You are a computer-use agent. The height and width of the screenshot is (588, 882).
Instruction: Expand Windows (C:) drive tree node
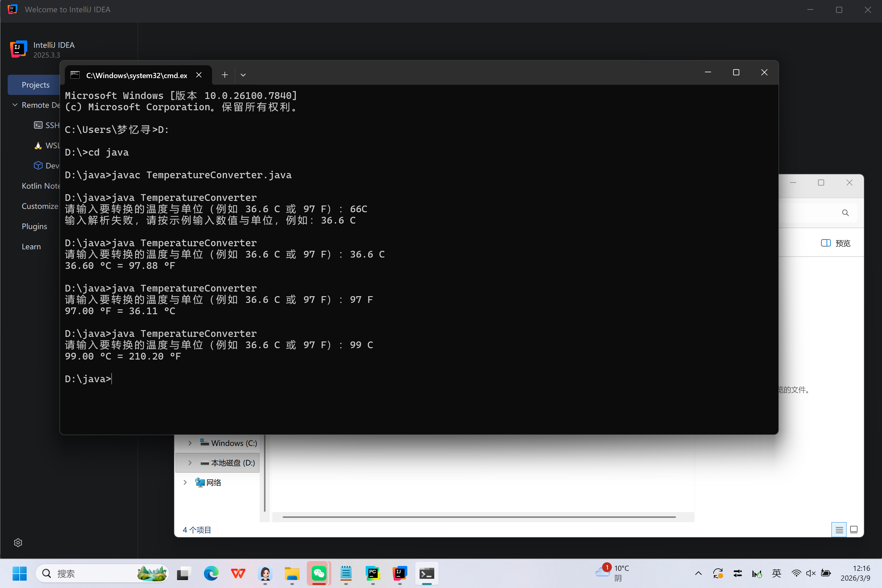tap(190, 443)
